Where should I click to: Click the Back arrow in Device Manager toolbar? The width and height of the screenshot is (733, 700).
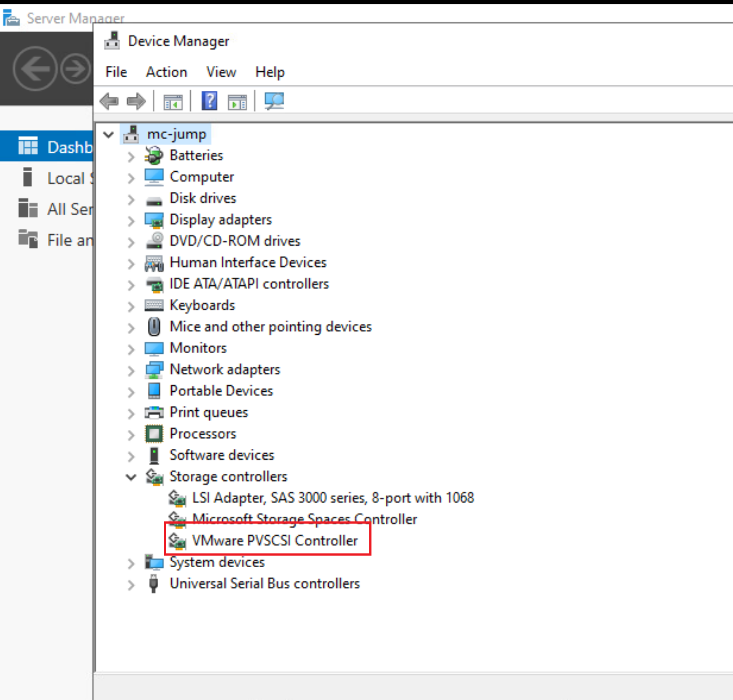[109, 102]
